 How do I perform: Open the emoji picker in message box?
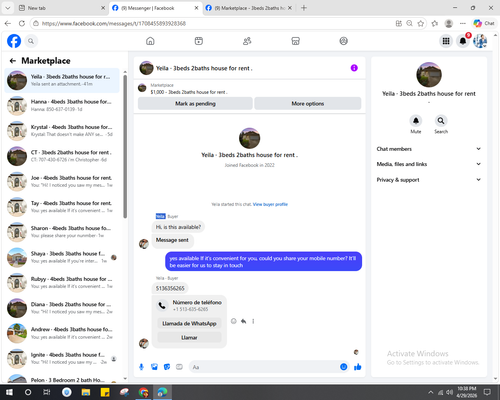(344, 367)
